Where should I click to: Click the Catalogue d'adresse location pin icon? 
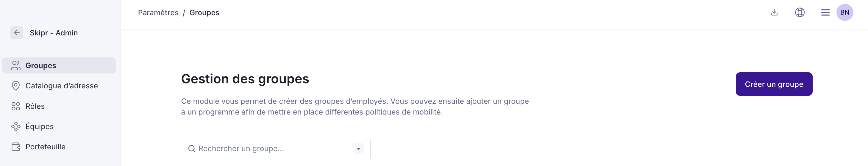(15, 86)
